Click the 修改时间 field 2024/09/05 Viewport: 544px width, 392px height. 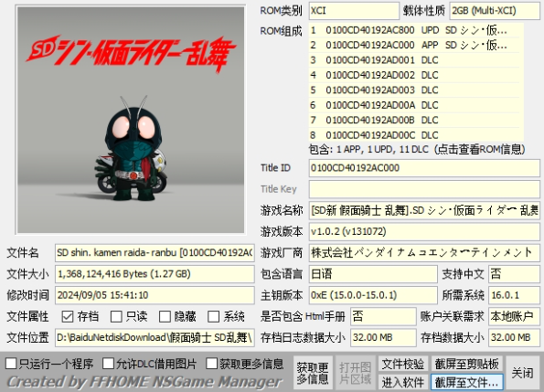(155, 295)
